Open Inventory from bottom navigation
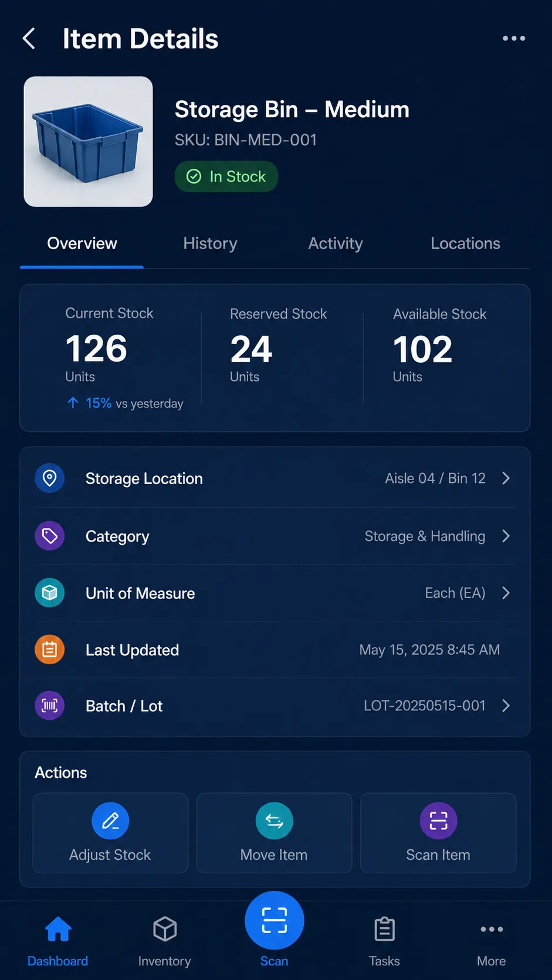 coord(165,941)
